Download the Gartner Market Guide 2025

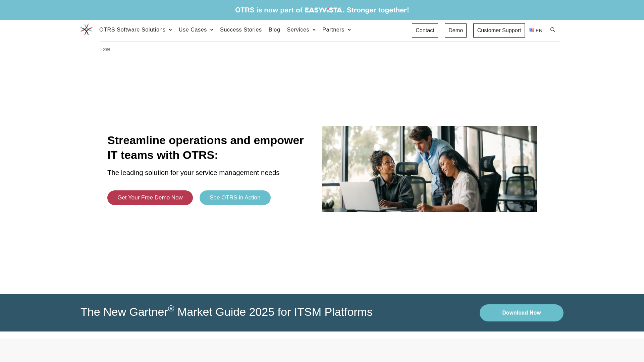coord(521,313)
